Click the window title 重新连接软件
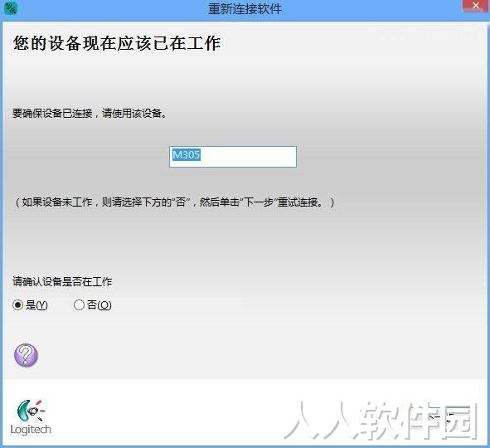Screen dimensions: 490x448 point(245,9)
